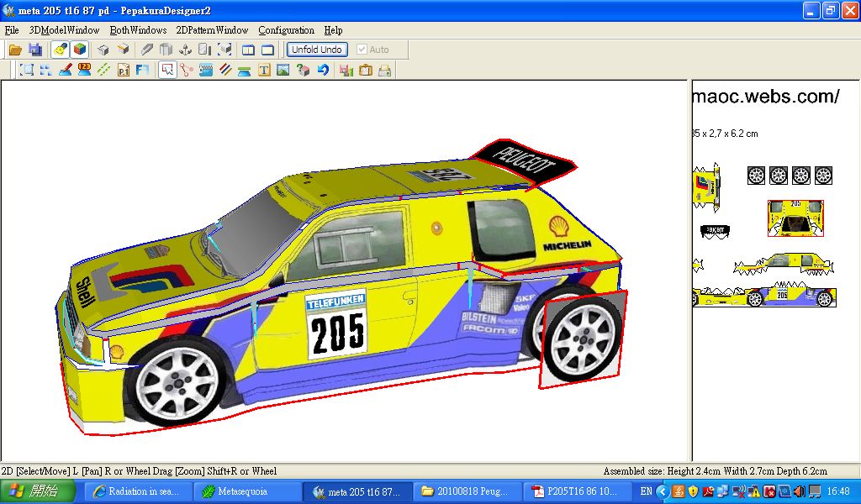
Task: Toggle the flashlight lighting icon
Action: [60, 50]
